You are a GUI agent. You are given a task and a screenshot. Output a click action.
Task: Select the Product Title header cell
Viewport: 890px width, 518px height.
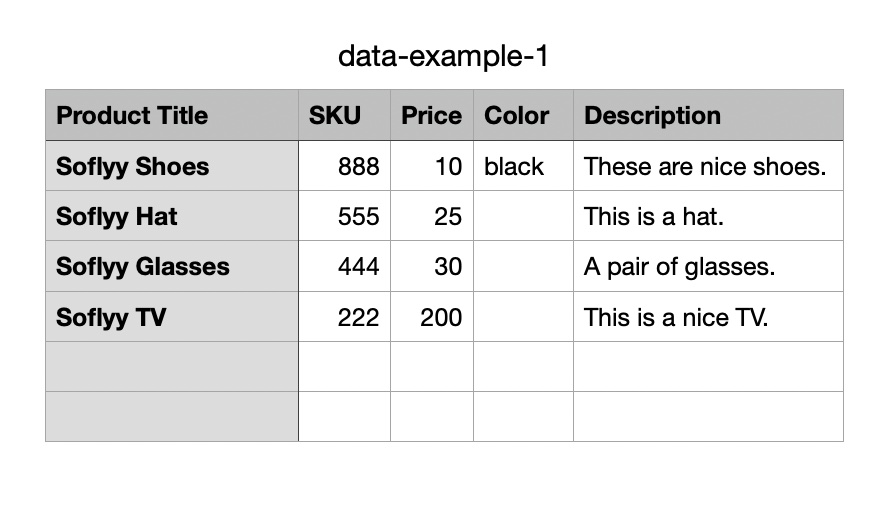click(171, 115)
